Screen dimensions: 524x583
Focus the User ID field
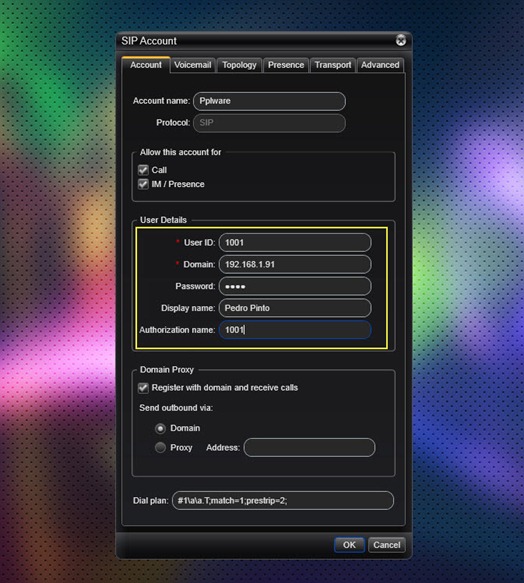(x=295, y=242)
